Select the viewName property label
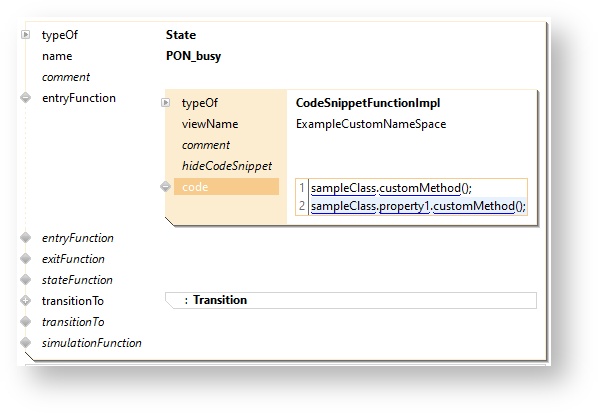The height and width of the screenshot is (414, 599). [x=210, y=124]
